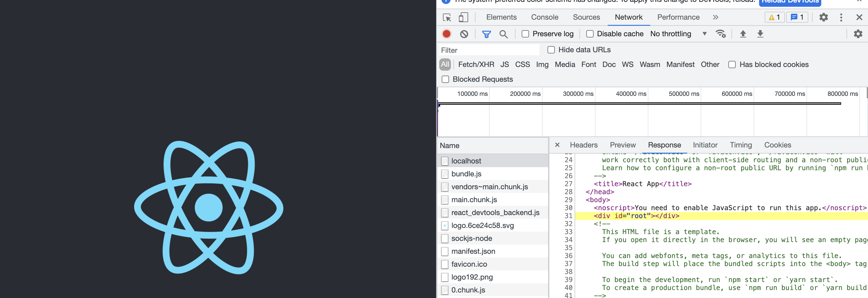Show the warnings counter badge
Viewport: 868px width, 298px height.
(774, 18)
